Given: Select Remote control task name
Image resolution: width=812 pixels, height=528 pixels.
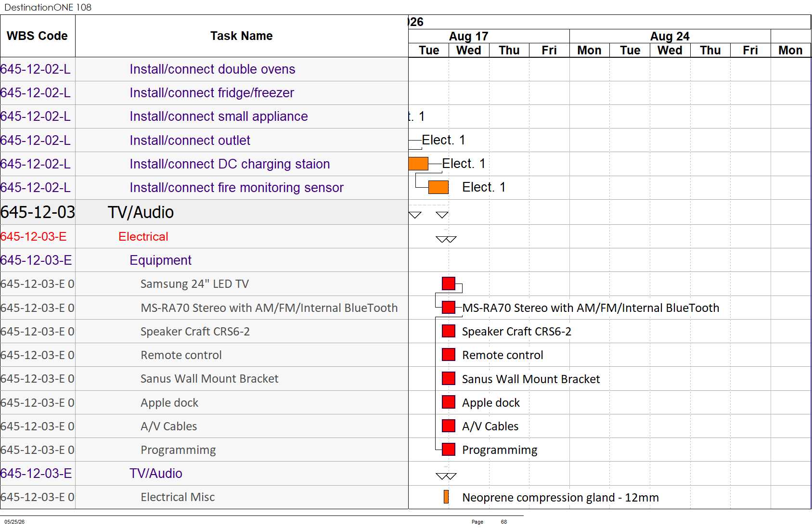Looking at the screenshot, I should click(181, 355).
